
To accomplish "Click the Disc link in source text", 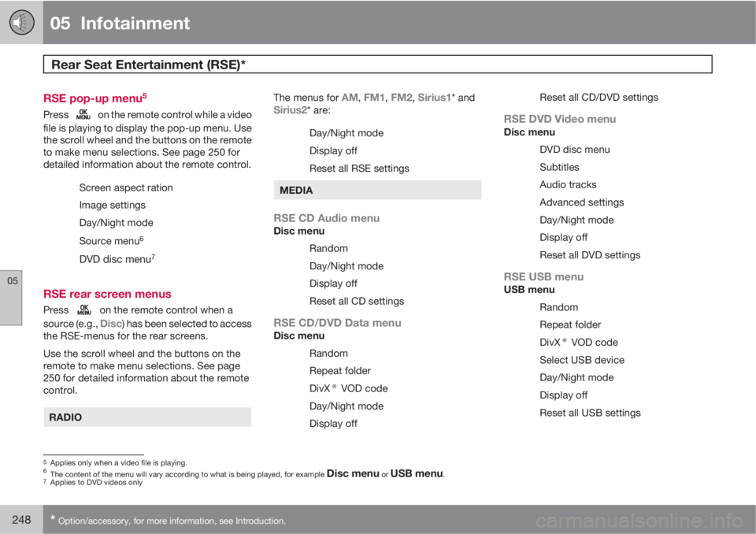I will [111, 324].
